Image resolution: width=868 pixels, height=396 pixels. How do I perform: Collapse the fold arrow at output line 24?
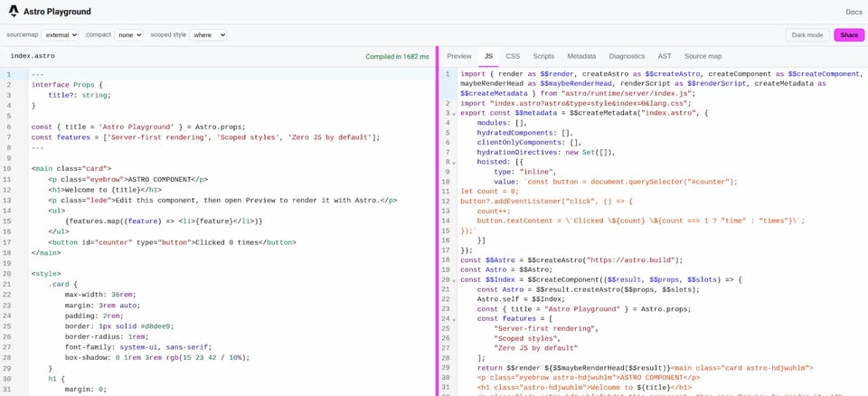click(455, 319)
